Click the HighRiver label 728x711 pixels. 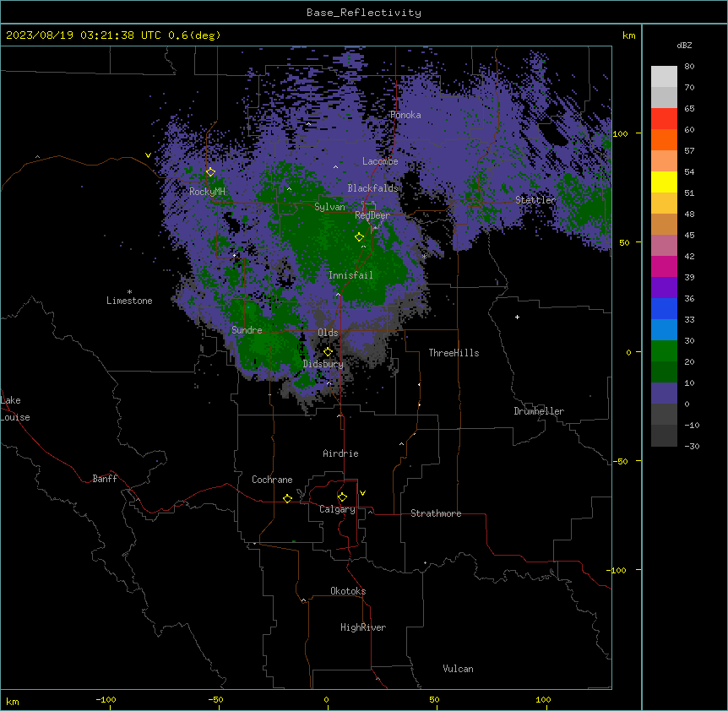coord(363,627)
